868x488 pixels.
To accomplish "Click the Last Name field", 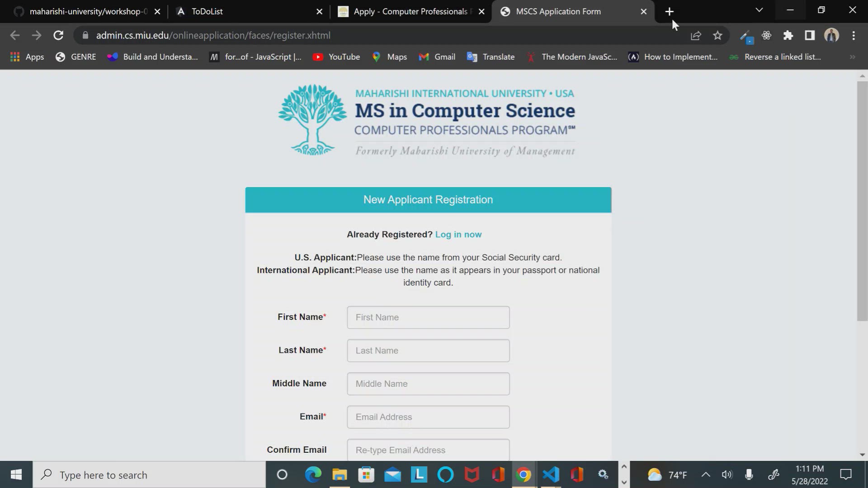I will (x=428, y=351).
